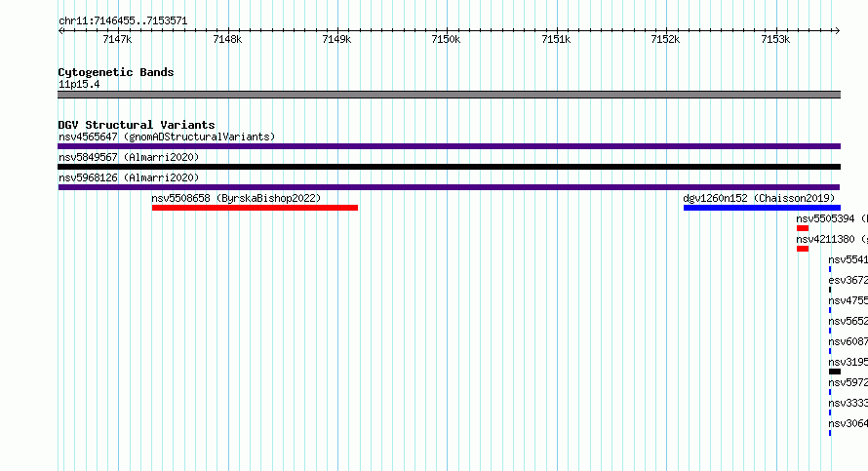Click the 11p15.4 band label
This screenshot has height=471, width=868.
coord(79,84)
